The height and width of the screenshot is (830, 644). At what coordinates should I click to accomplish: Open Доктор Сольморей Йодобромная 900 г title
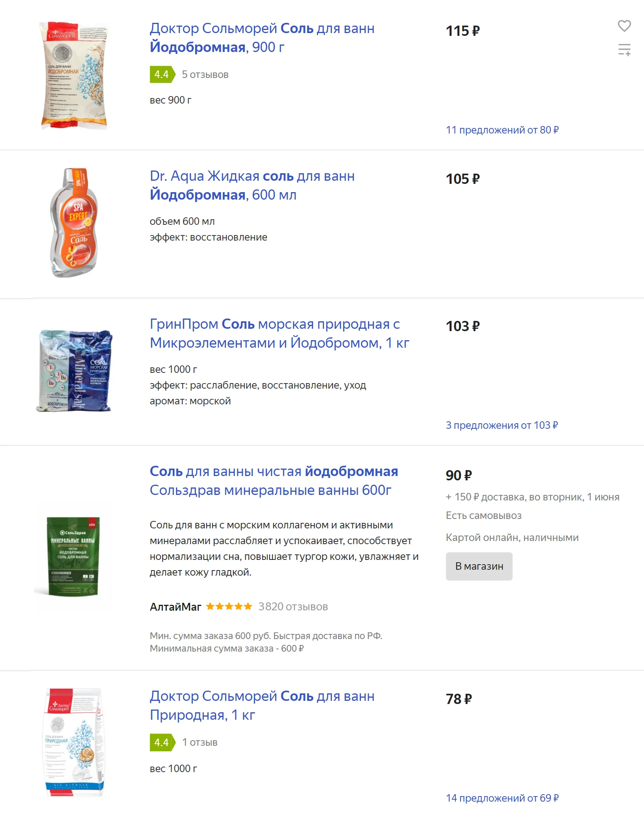262,38
